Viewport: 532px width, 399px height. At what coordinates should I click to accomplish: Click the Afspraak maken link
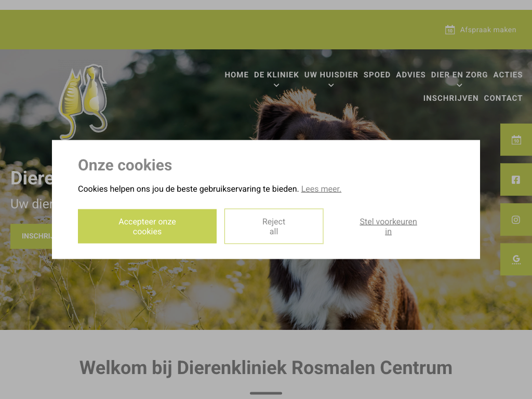(x=488, y=30)
